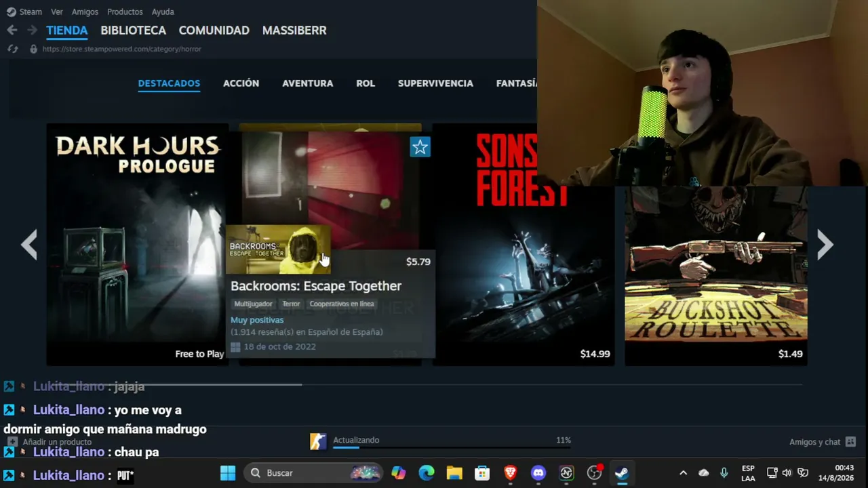
Task: Open Discord from the taskbar
Action: 538,472
